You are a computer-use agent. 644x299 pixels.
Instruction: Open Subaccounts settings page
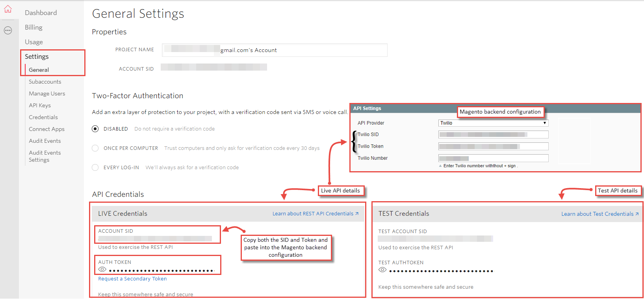[45, 82]
